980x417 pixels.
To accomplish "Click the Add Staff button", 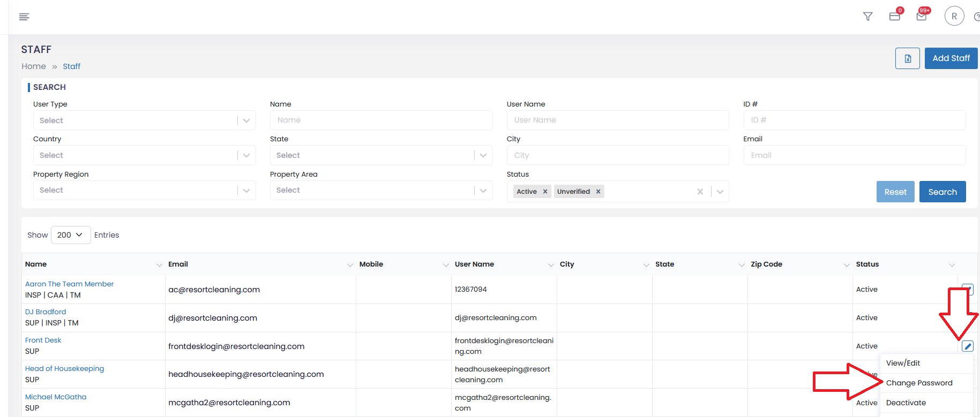I will pyautogui.click(x=951, y=58).
